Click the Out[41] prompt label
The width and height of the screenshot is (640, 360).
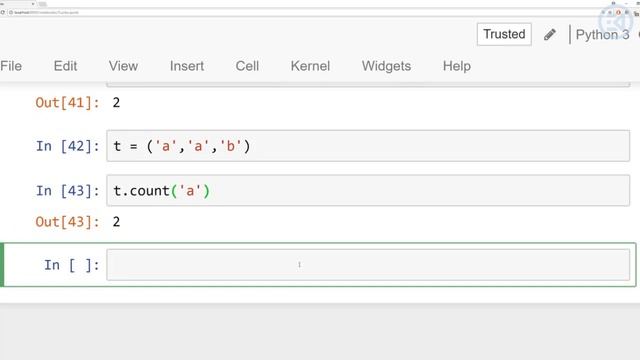[67, 102]
